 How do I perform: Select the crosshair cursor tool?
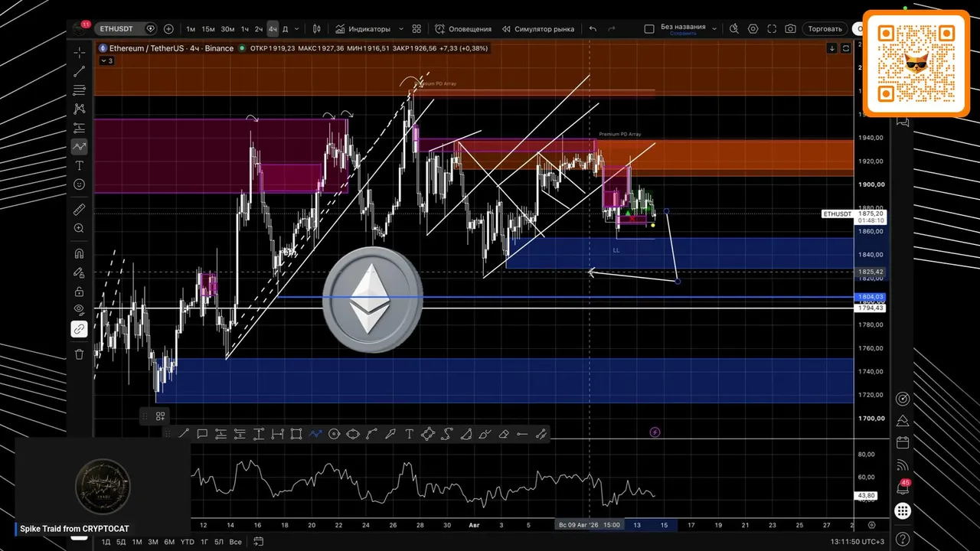point(80,53)
